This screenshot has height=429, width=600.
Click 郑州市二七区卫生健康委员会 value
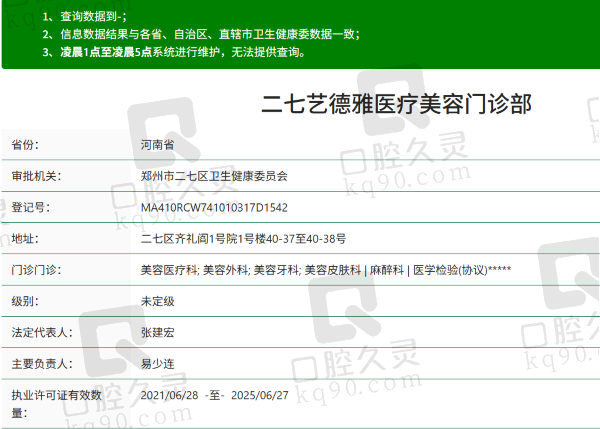(x=214, y=176)
